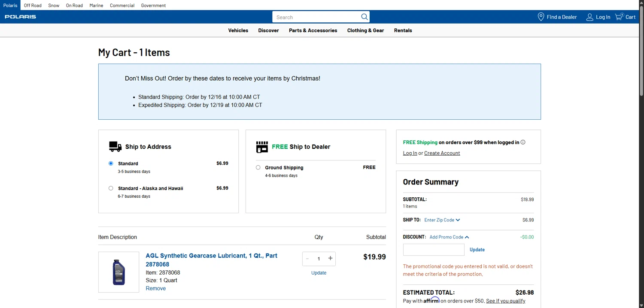The width and height of the screenshot is (644, 308).
Task: Click Log In in the header
Action: (x=603, y=17)
